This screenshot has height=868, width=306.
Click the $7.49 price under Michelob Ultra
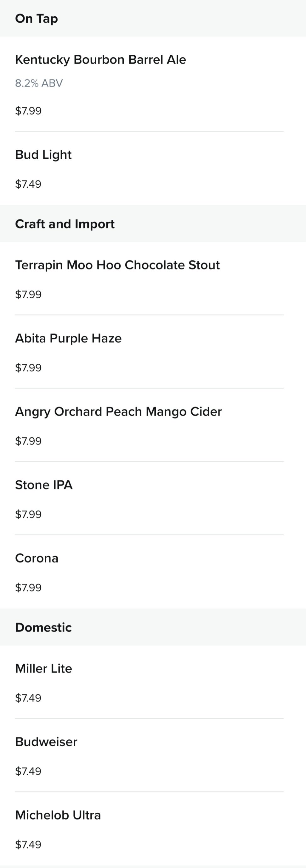28,845
